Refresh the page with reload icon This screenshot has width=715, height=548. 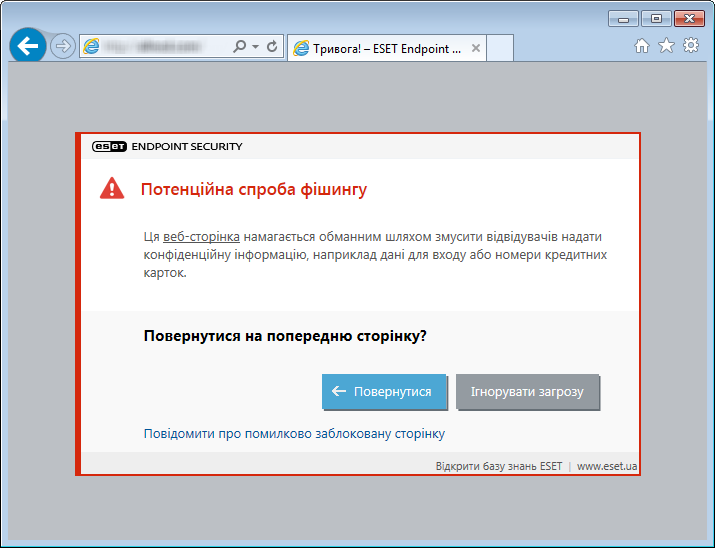pos(271,47)
